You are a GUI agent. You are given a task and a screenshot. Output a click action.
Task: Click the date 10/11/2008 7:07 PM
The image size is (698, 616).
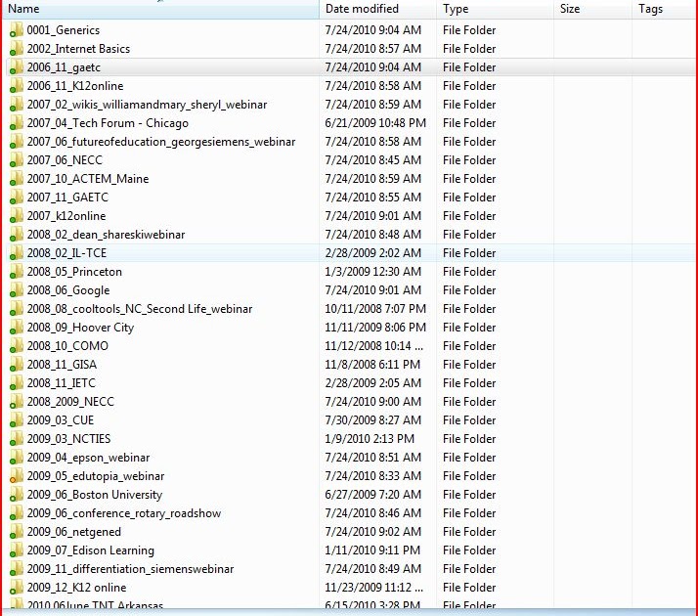tap(375, 309)
